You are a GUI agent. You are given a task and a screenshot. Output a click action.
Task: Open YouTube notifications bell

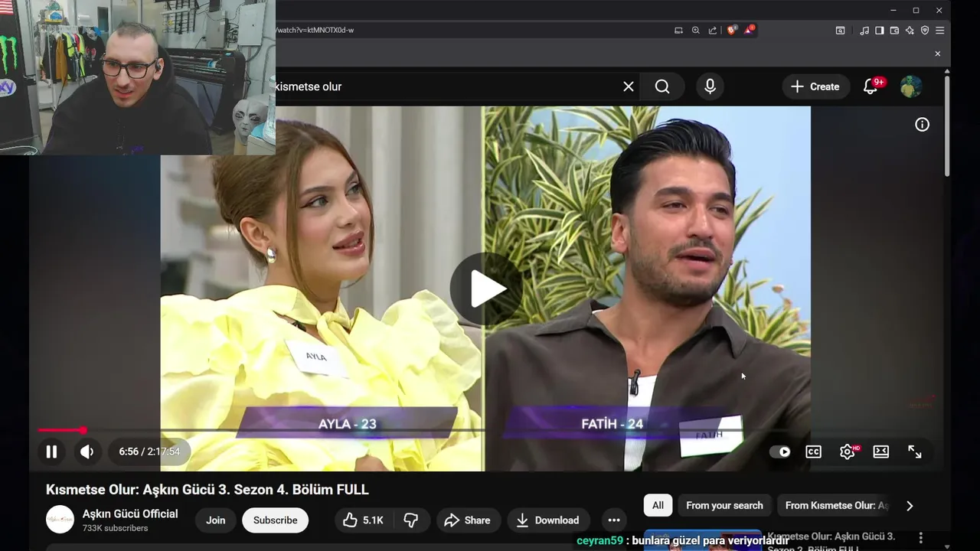(871, 86)
